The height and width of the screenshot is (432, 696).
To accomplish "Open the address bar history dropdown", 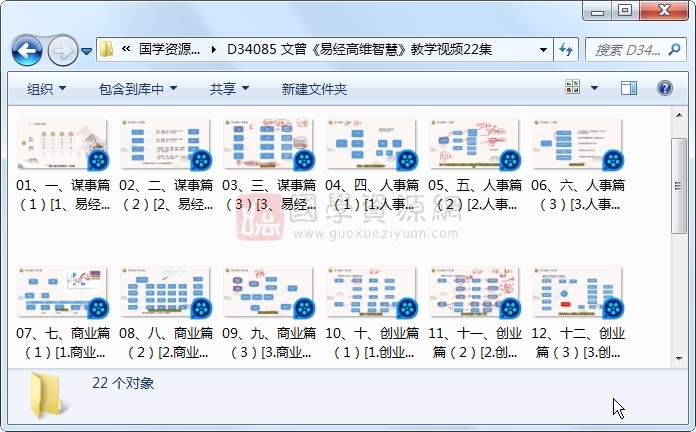I will pyautogui.click(x=543, y=50).
